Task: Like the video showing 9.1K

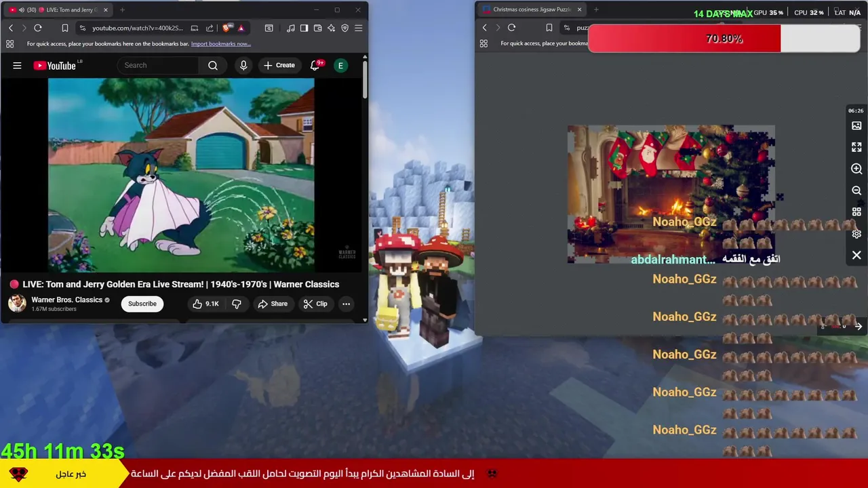Action: [x=205, y=304]
